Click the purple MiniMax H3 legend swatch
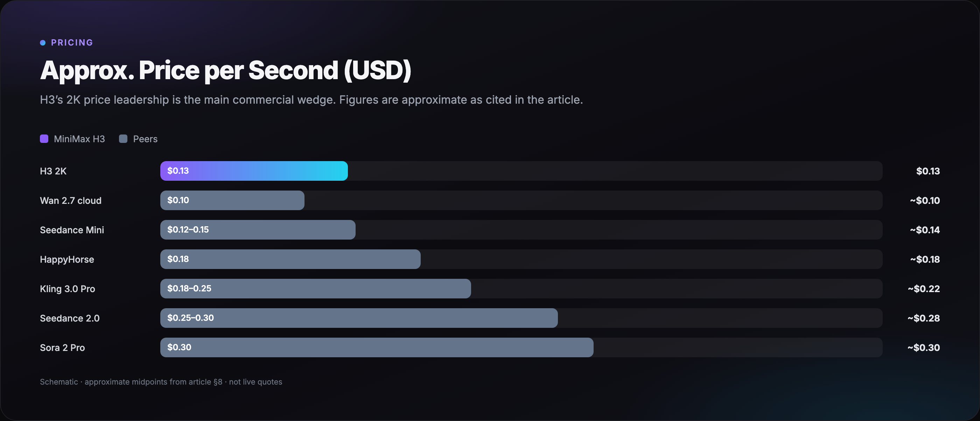The height and width of the screenshot is (421, 980). click(44, 139)
